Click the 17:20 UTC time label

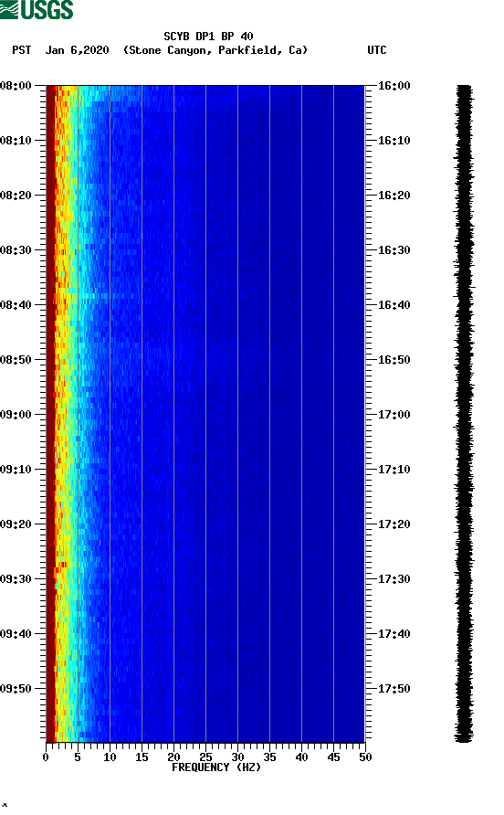(x=394, y=524)
